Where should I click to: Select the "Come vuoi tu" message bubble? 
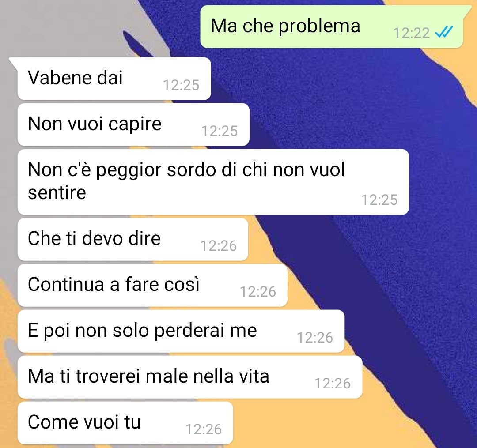pos(125,423)
